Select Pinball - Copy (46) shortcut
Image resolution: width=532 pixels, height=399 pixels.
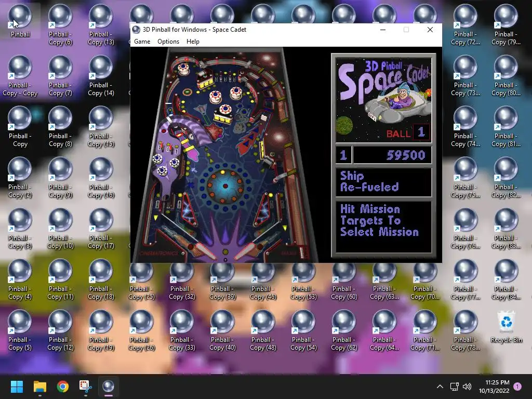pos(263,282)
